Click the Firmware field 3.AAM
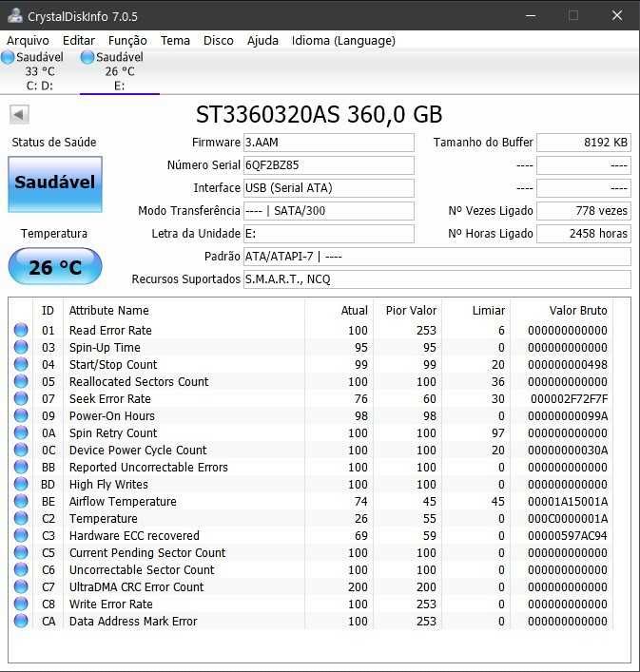 pos(329,143)
